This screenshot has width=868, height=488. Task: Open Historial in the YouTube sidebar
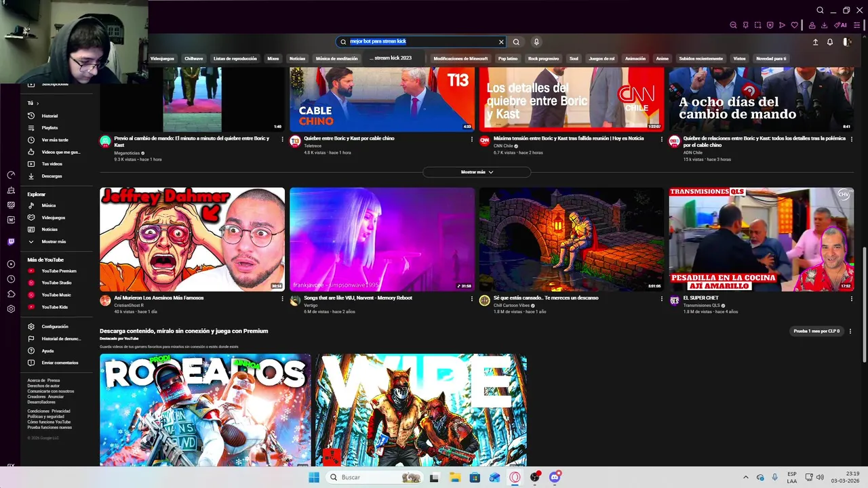(50, 116)
